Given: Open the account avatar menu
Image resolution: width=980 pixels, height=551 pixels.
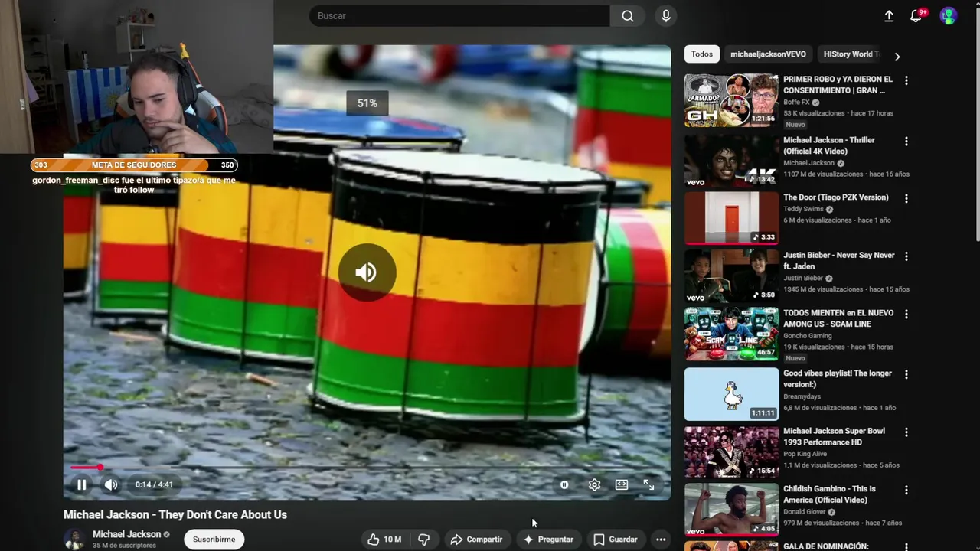Looking at the screenshot, I should point(948,16).
